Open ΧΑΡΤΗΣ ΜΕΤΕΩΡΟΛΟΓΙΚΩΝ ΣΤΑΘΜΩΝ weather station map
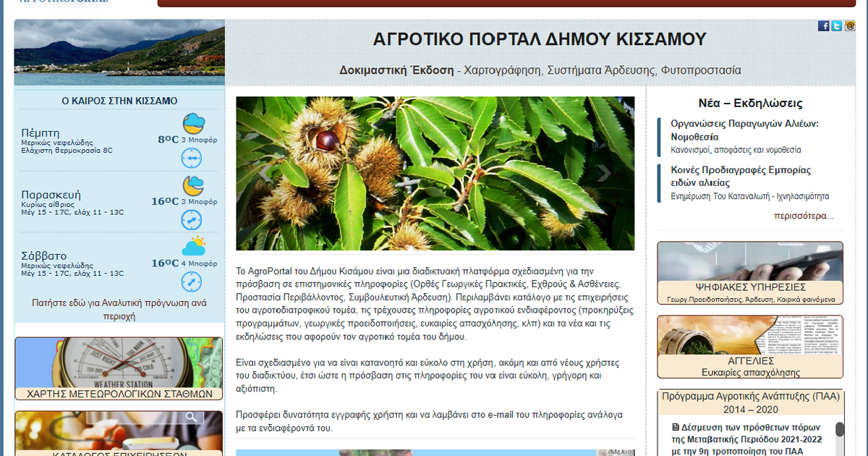The image size is (868, 456). (x=119, y=368)
